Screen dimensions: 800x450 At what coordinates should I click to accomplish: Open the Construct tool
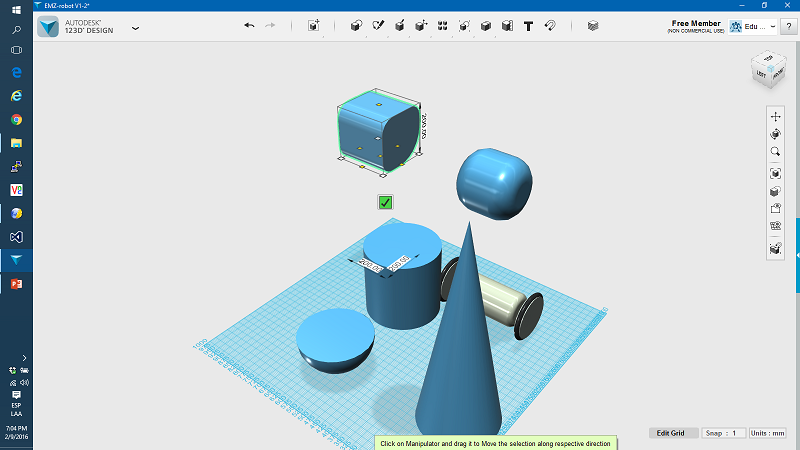click(x=399, y=26)
